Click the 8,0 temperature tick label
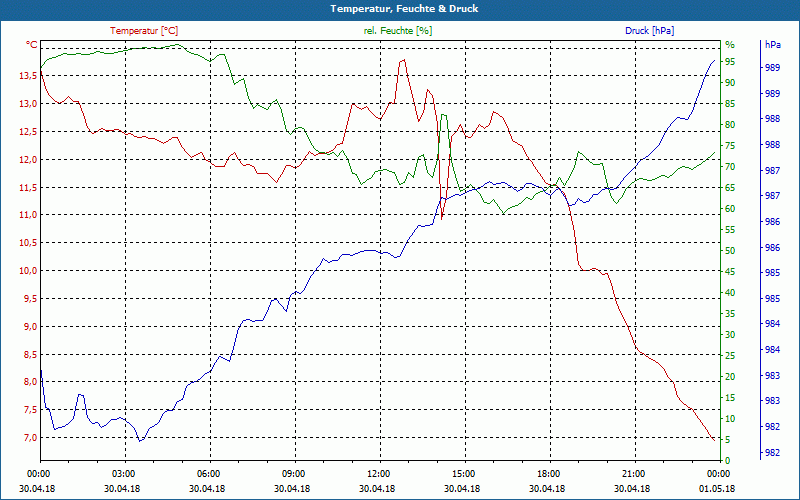The height and width of the screenshot is (500, 800). (31, 382)
